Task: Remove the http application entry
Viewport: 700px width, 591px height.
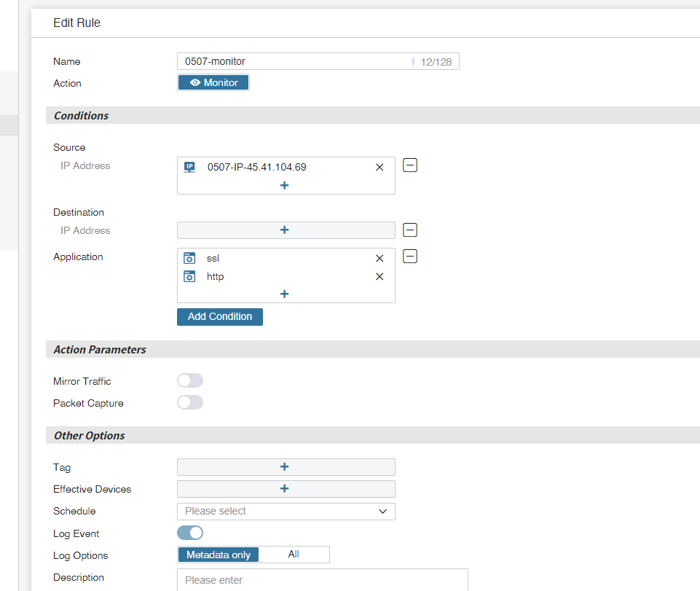Action: click(380, 276)
